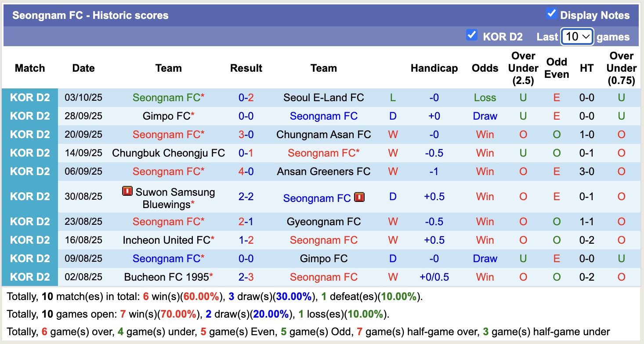
Task: Click the KOR D2 badge on the 09/08/25 row
Action: click(29, 258)
